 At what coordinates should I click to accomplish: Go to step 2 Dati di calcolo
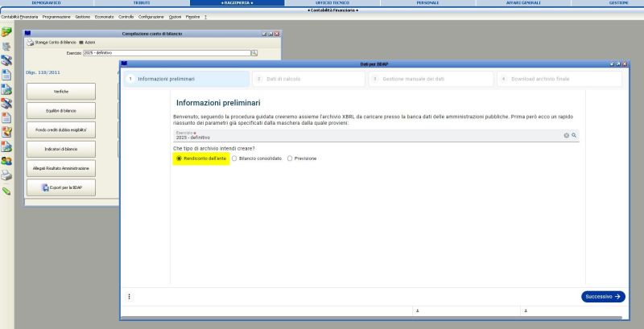(308, 79)
